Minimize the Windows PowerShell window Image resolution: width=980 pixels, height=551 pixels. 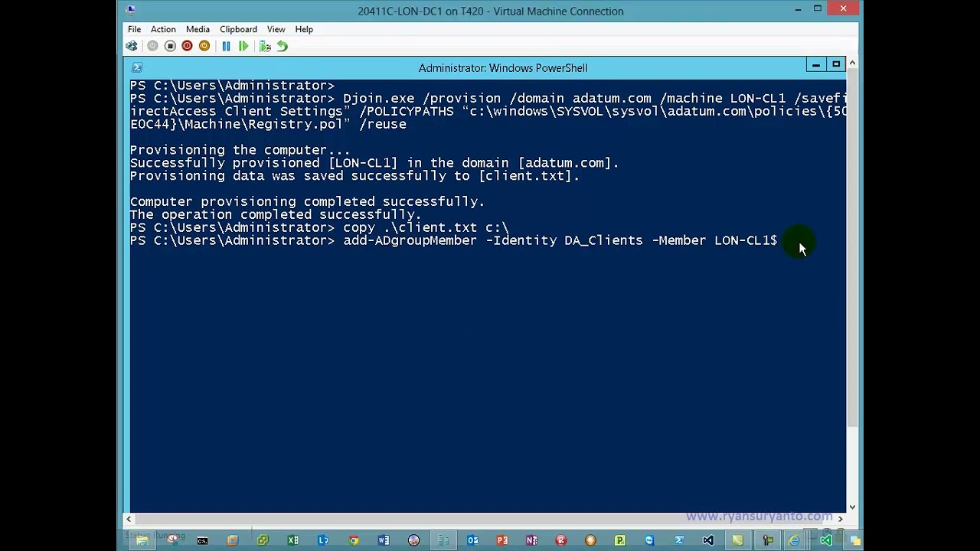[x=816, y=65]
